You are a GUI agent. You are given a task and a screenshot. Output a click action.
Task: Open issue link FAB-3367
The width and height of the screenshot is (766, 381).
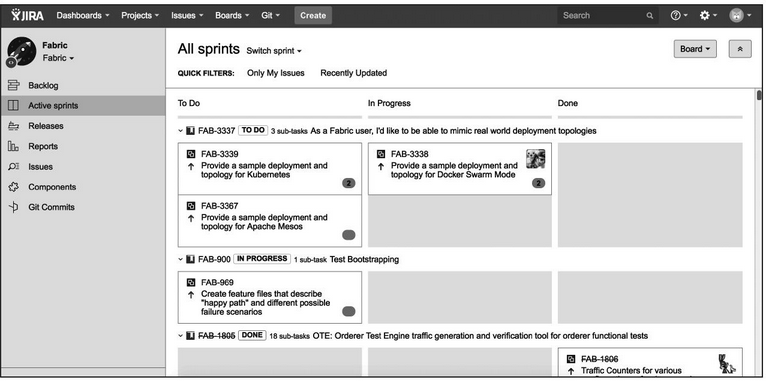coord(220,206)
